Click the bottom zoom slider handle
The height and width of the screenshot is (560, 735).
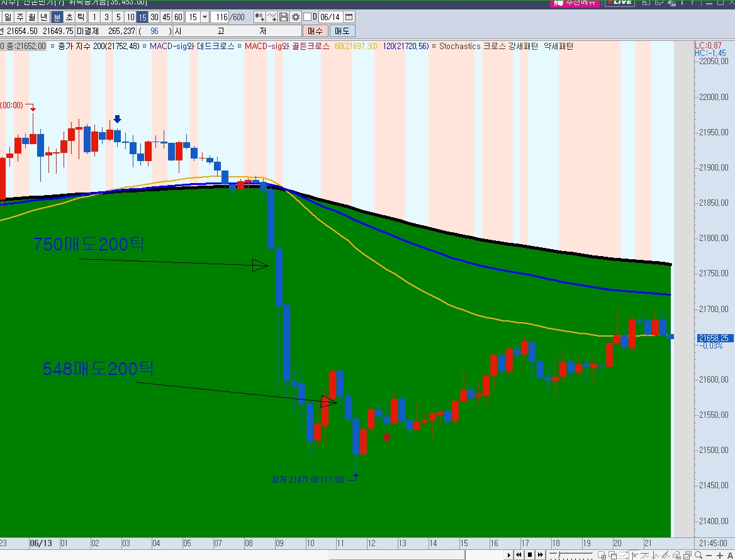point(559,554)
